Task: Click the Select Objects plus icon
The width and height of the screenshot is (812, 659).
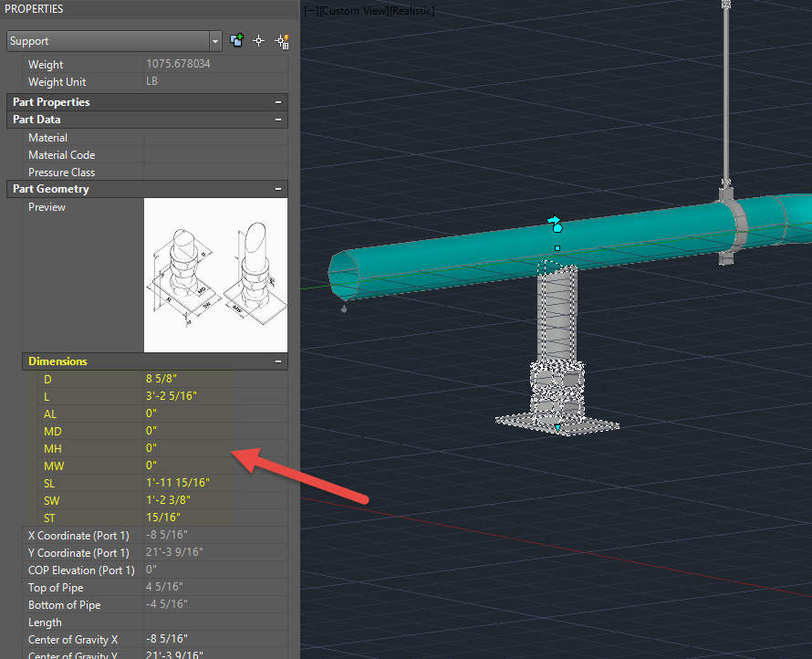Action: click(237, 41)
